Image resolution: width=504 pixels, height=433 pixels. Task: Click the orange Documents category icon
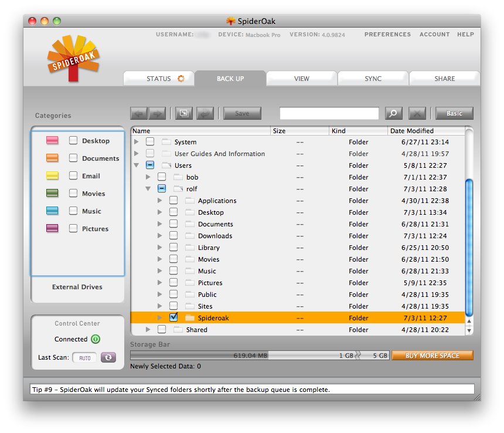click(x=52, y=158)
